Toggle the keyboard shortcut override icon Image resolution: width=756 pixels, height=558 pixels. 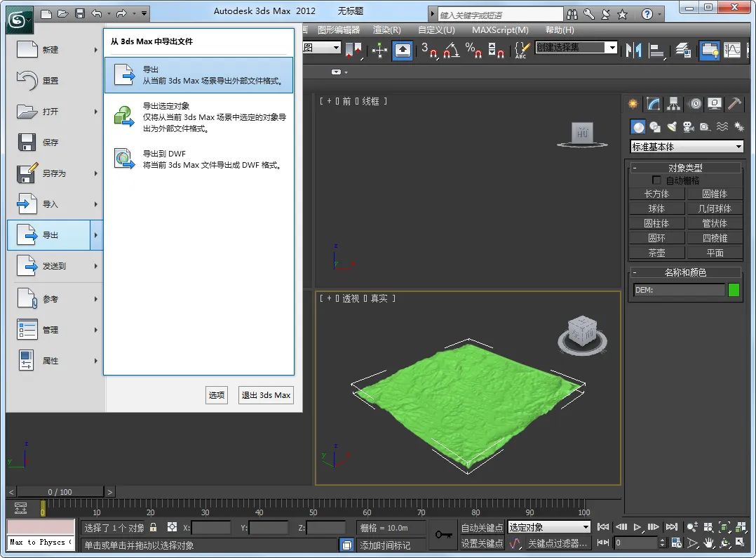click(403, 51)
